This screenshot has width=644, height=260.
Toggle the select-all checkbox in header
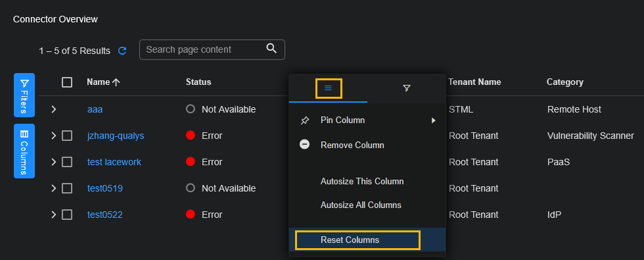point(67,82)
